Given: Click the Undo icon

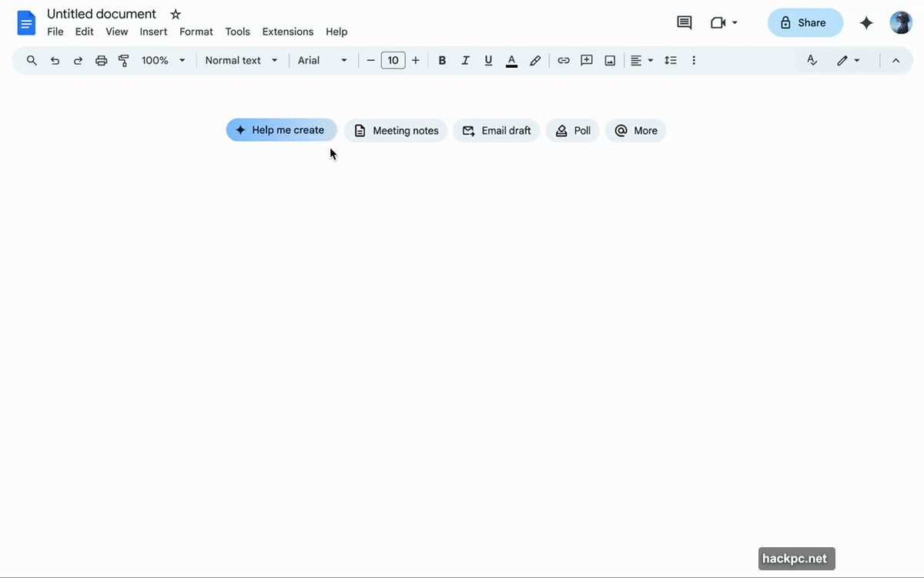Looking at the screenshot, I should (55, 60).
